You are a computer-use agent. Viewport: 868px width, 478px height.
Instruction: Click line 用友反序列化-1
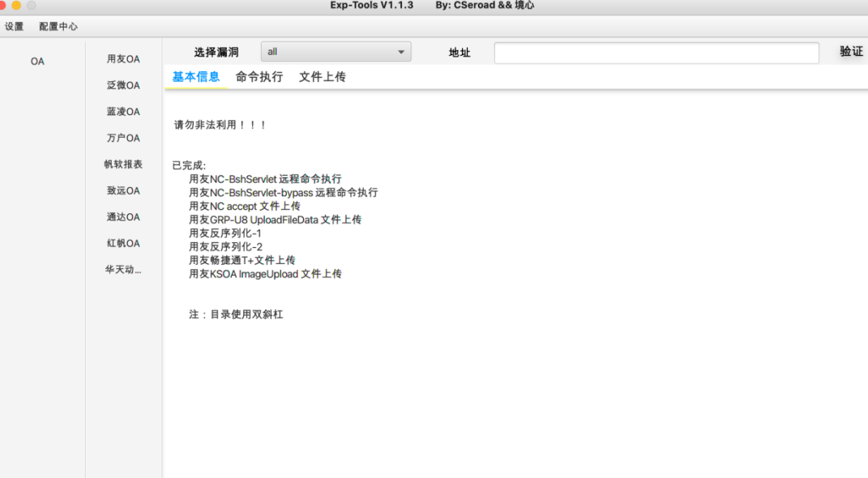[x=225, y=233]
